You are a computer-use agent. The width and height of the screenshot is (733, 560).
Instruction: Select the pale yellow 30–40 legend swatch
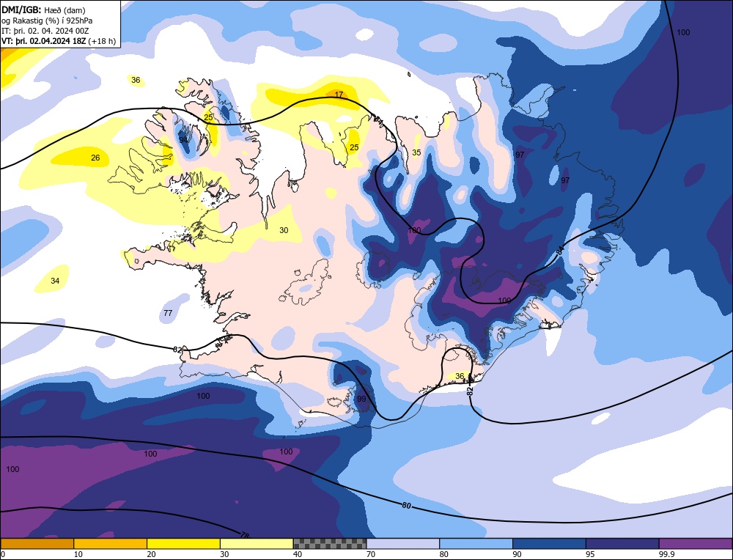coord(257,543)
